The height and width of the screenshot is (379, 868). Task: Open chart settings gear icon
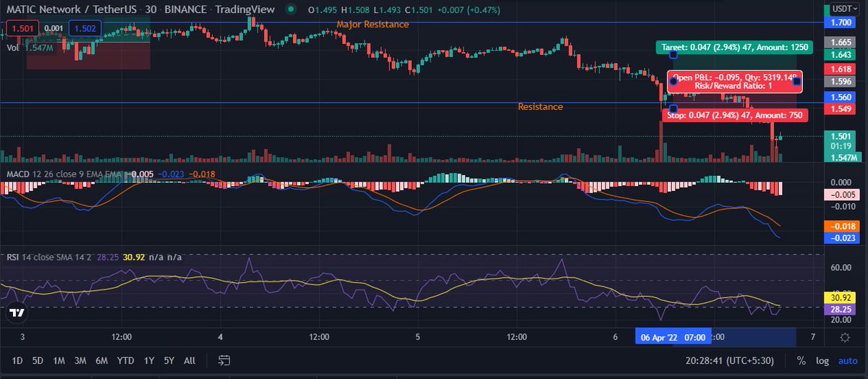[845, 338]
